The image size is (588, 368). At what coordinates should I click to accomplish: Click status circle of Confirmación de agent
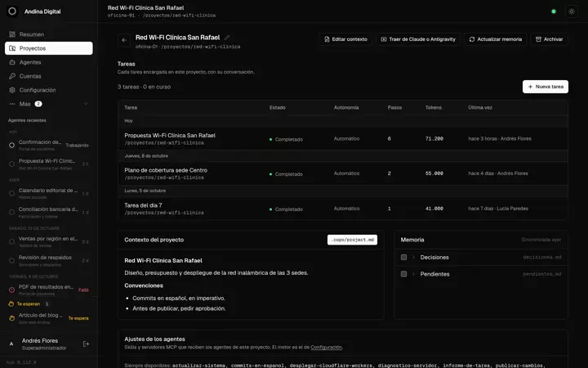(x=11, y=145)
